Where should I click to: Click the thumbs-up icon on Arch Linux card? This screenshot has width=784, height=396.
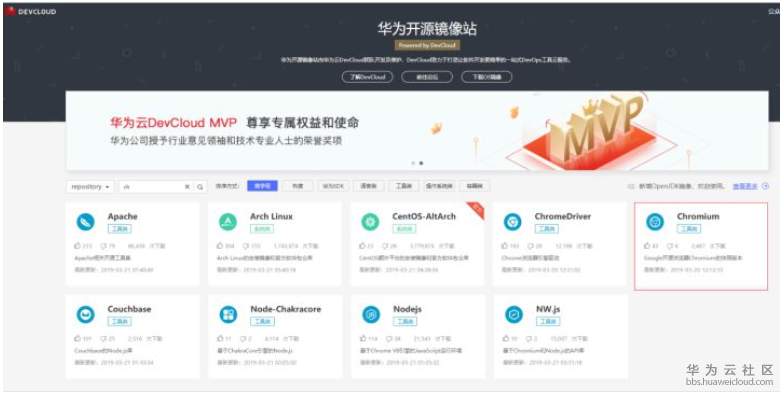pyautogui.click(x=220, y=246)
